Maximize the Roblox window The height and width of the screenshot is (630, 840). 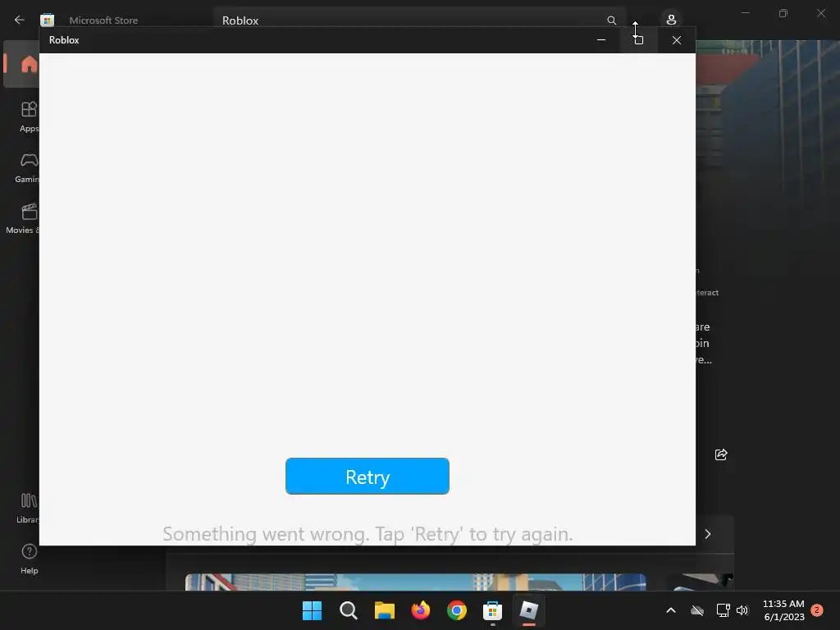coord(638,40)
